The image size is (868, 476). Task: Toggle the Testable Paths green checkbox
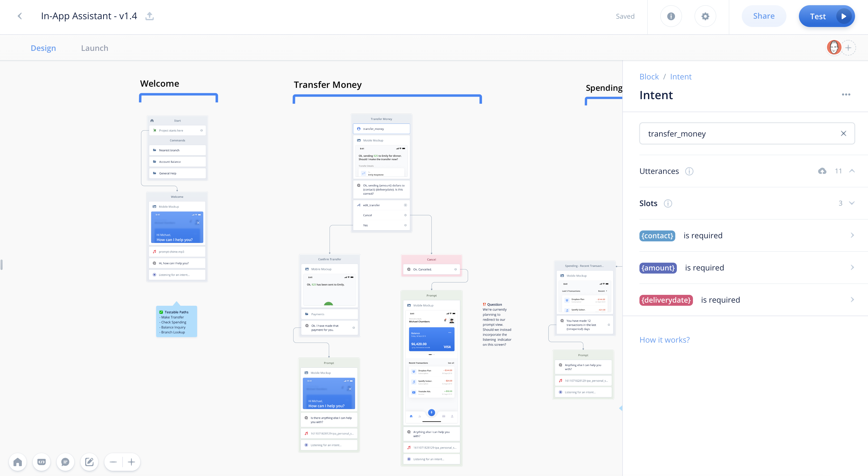click(161, 312)
